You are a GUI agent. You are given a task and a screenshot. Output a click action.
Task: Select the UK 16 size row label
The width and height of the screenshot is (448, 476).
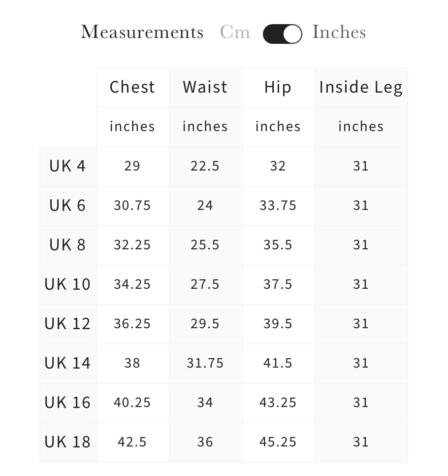[x=67, y=403]
